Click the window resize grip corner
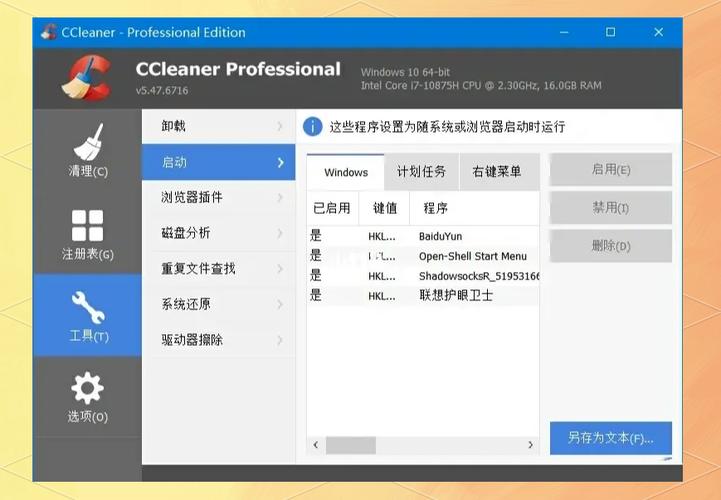 [667, 459]
